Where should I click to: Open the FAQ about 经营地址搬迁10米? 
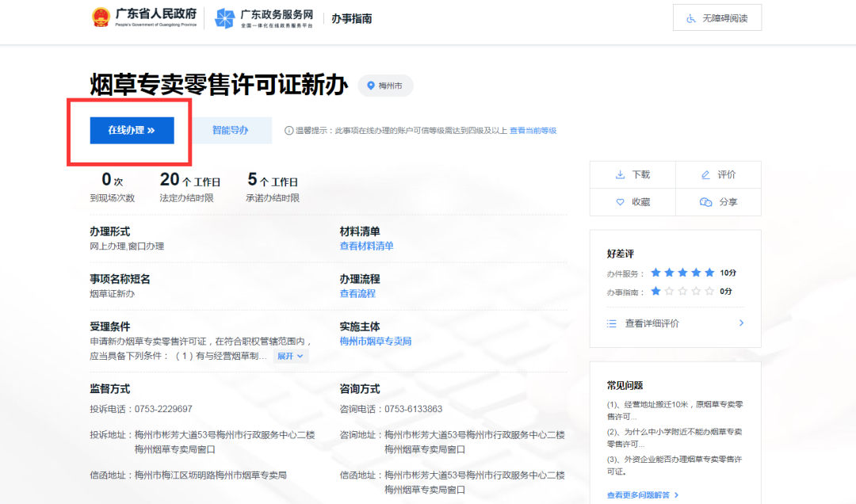click(671, 408)
